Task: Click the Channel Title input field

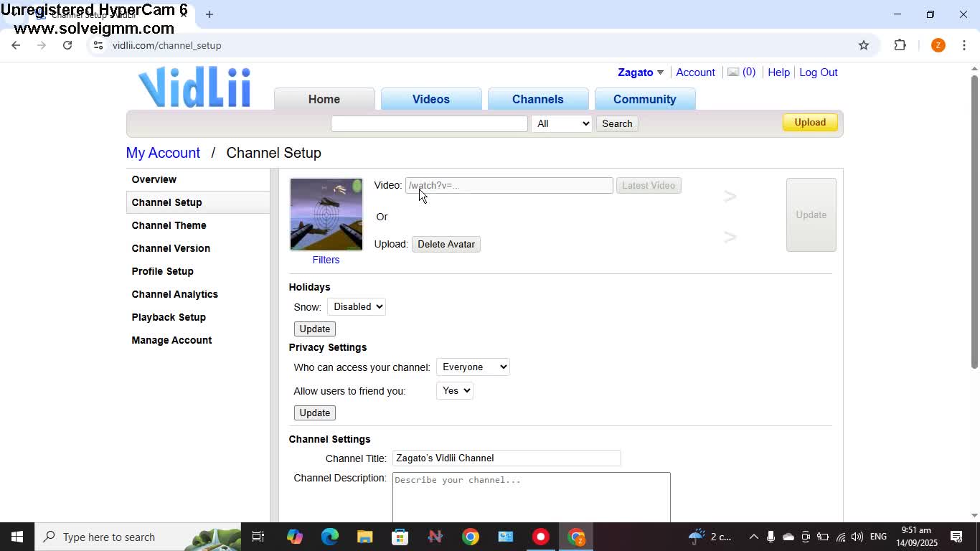Action: pyautogui.click(x=506, y=458)
